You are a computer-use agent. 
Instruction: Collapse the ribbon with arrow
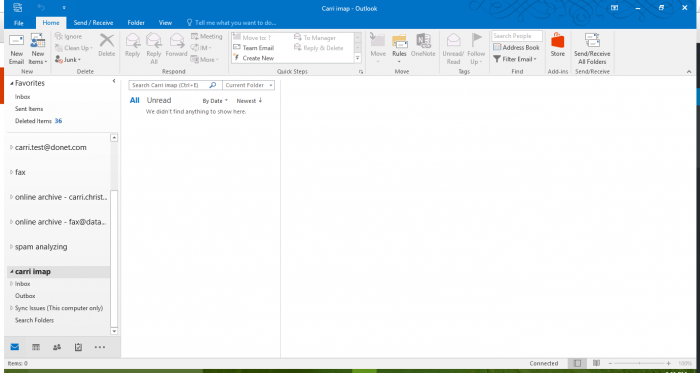coord(689,71)
